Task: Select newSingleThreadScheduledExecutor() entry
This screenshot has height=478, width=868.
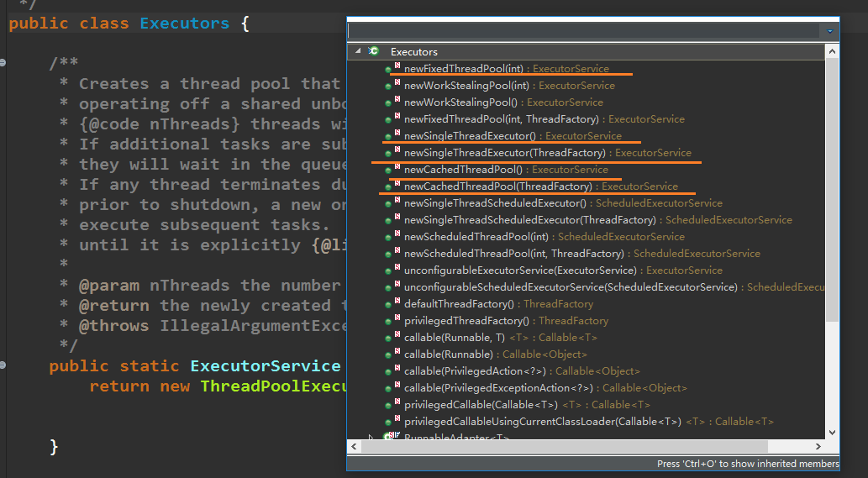Action: pos(563,203)
